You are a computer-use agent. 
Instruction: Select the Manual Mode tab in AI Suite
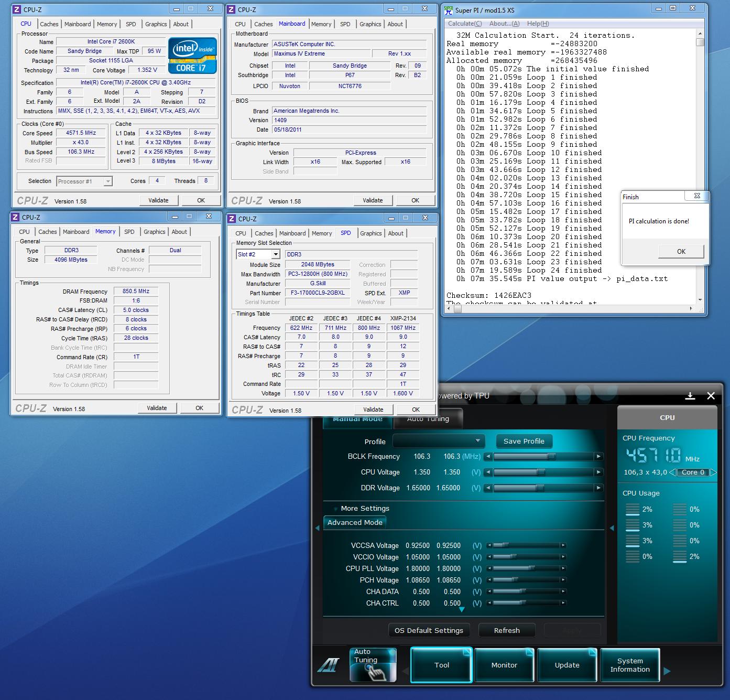point(357,419)
